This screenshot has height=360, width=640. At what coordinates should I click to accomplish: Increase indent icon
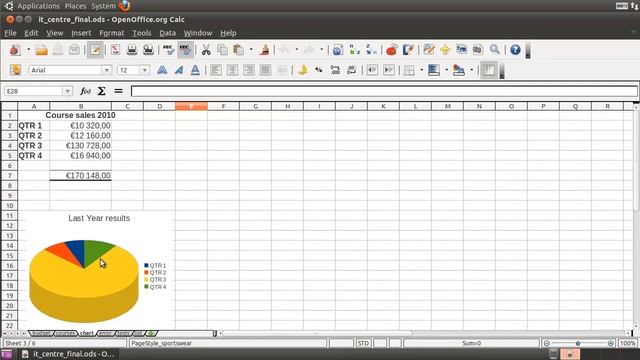pyautogui.click(x=389, y=70)
